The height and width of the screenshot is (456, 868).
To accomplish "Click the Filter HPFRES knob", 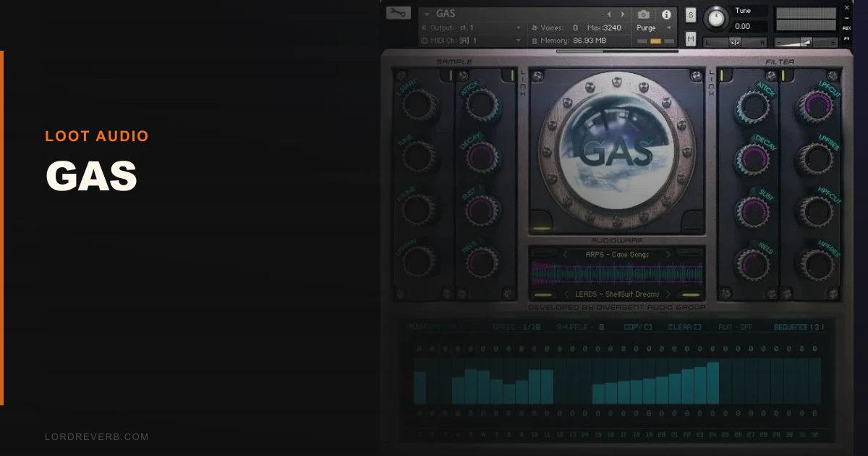I will 817,263.
